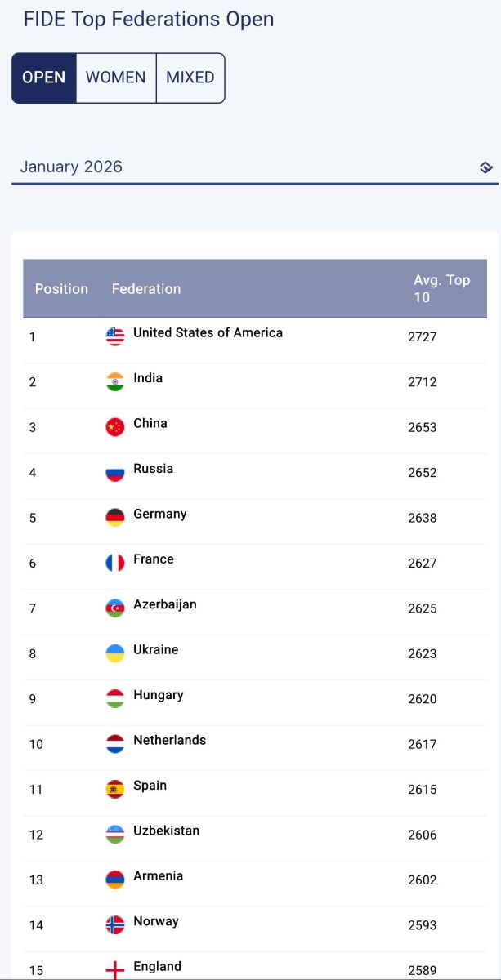Click the Germany flag icon
501x980 pixels.
point(115,518)
